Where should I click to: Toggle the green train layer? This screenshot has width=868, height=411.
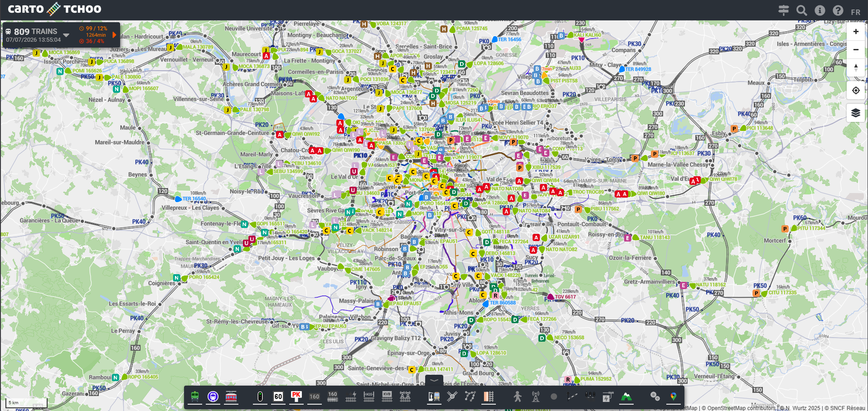coord(195,396)
